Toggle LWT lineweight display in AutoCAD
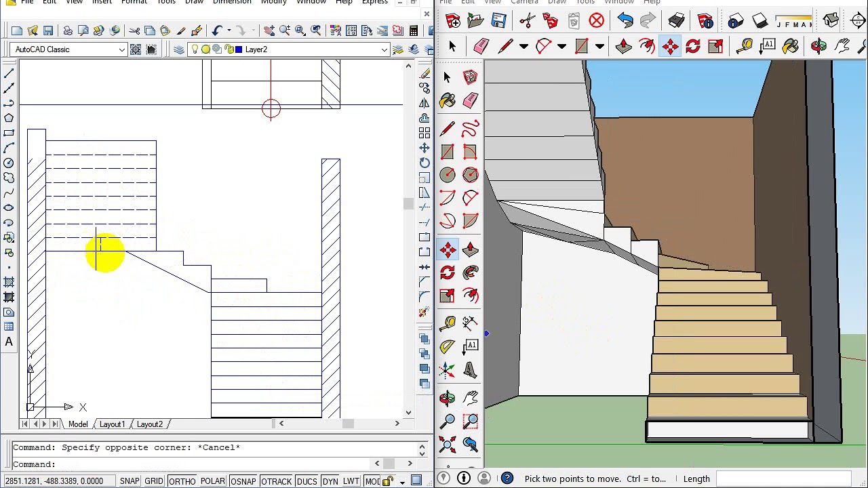 (x=351, y=481)
